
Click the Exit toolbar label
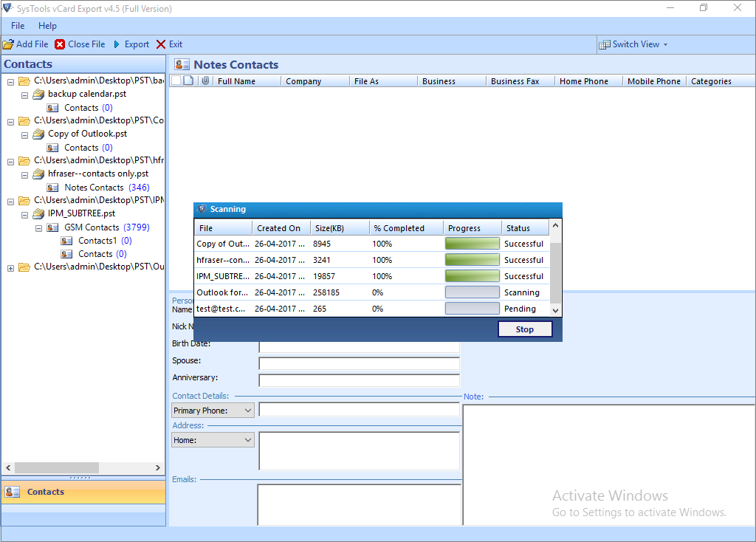[x=176, y=44]
